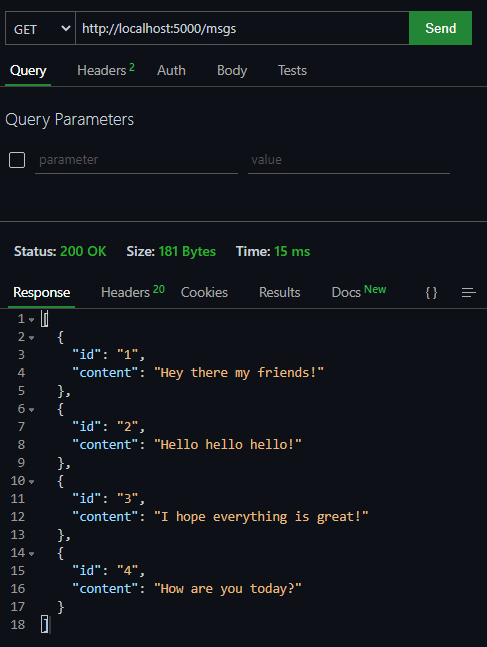Tick the query parameter checkbox
The image size is (487, 647).
pos(17,160)
